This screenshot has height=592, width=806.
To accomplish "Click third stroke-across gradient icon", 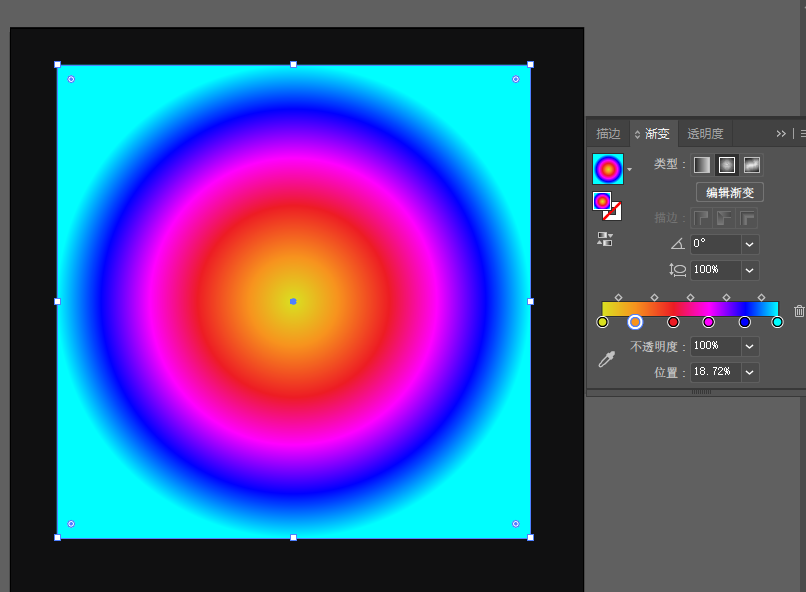I will [x=747, y=218].
